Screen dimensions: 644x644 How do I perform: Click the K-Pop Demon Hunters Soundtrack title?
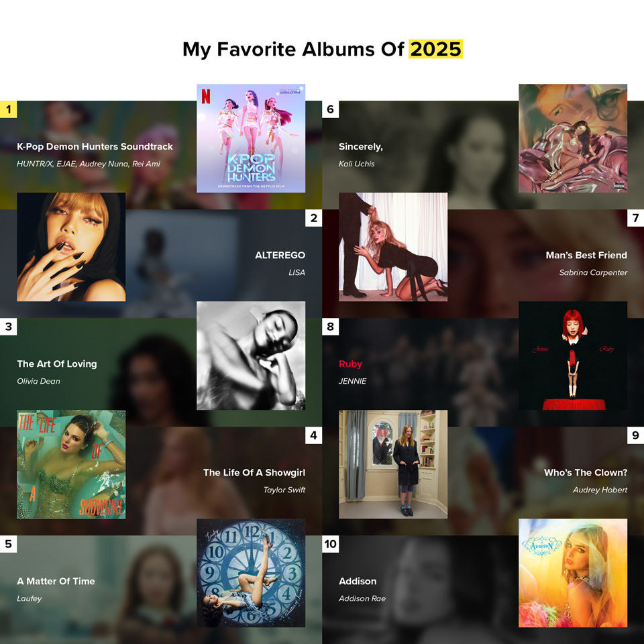95,147
